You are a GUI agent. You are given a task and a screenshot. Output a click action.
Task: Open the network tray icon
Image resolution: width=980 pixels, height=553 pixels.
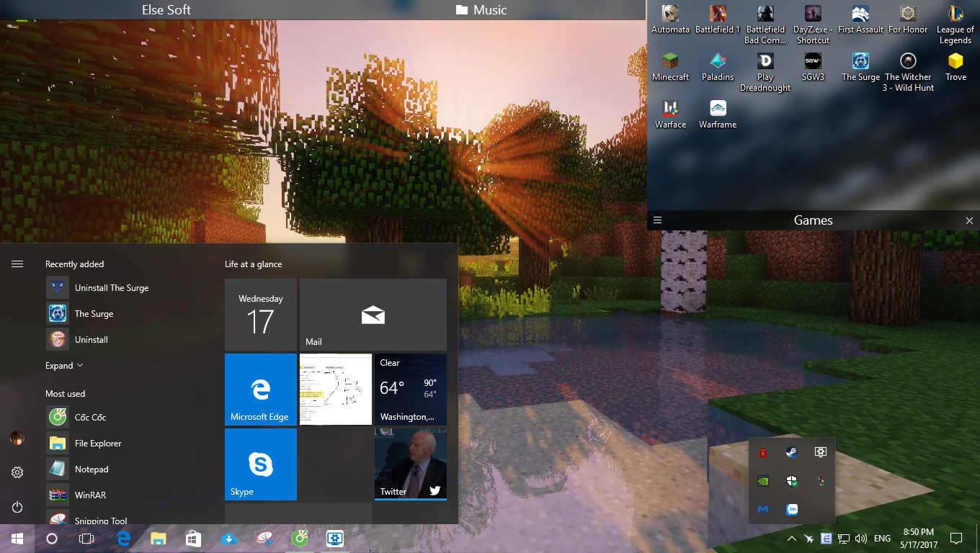[843, 539]
